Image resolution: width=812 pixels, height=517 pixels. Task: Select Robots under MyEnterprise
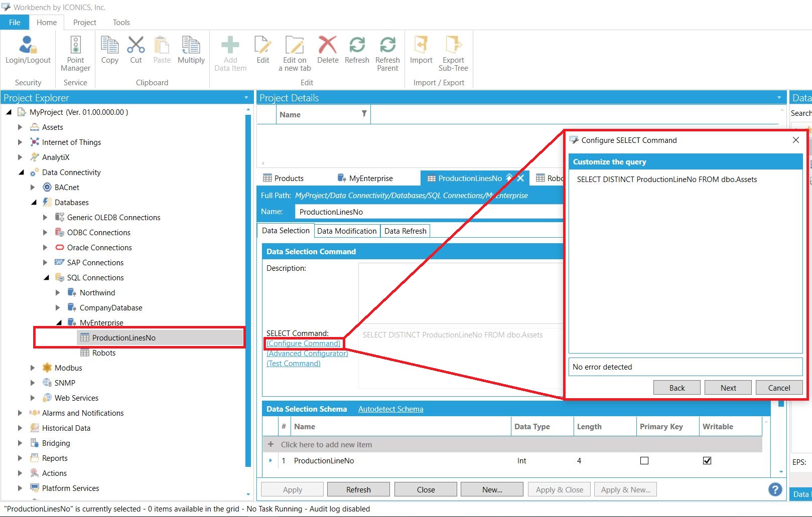point(104,353)
